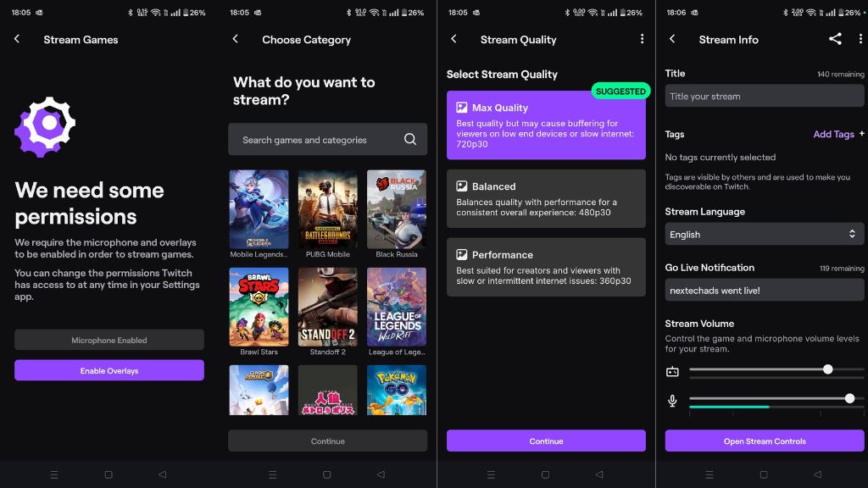The width and height of the screenshot is (868, 488).
Task: Choose the Brawl Stars category thumbnail
Action: pyautogui.click(x=259, y=307)
